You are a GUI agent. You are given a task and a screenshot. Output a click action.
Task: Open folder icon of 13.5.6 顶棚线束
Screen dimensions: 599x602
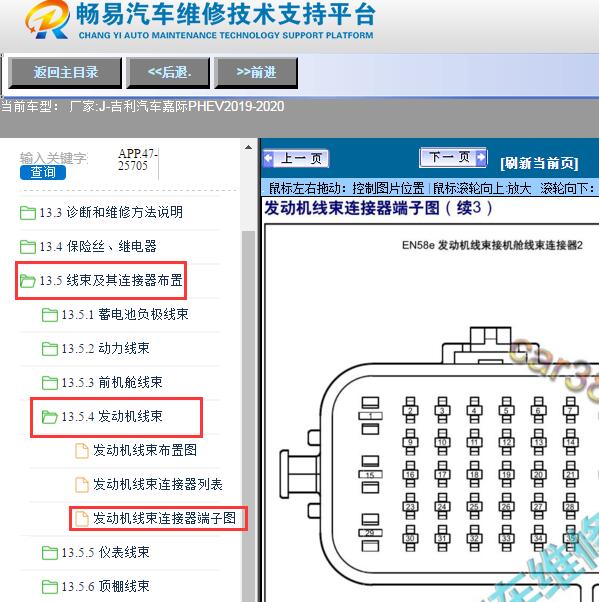(x=50, y=587)
